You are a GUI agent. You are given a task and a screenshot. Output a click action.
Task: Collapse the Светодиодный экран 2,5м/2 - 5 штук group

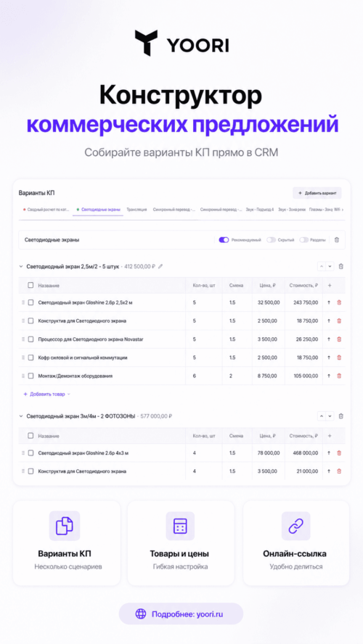[21, 267]
